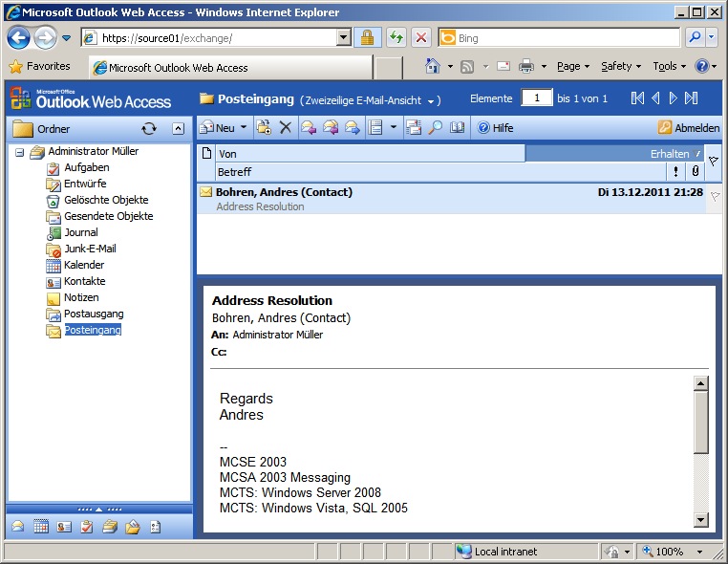The height and width of the screenshot is (564, 728).
Task: Sort by Betreff column header
Action: click(441, 172)
